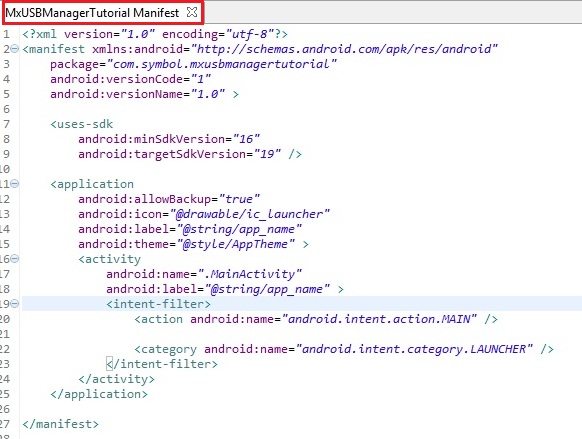
Task: Collapse the application element fold marker
Action: click(x=14, y=184)
